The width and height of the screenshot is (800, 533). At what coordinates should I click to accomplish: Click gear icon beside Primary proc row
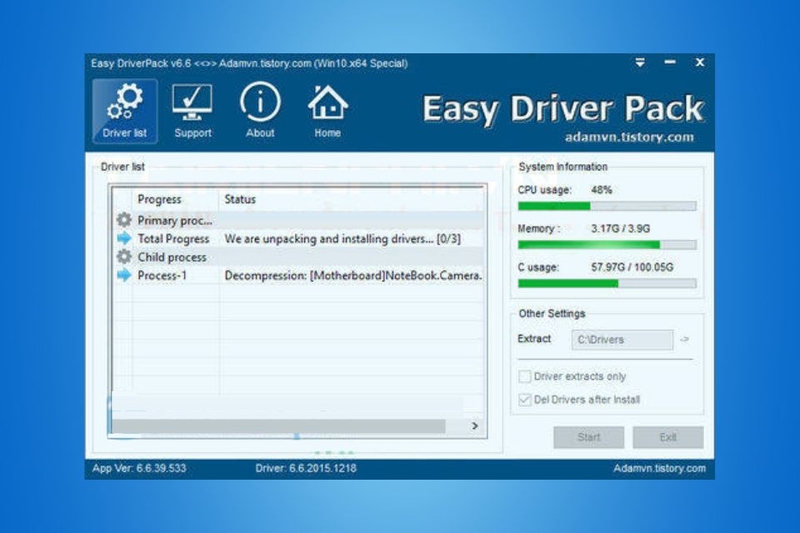tap(124, 220)
